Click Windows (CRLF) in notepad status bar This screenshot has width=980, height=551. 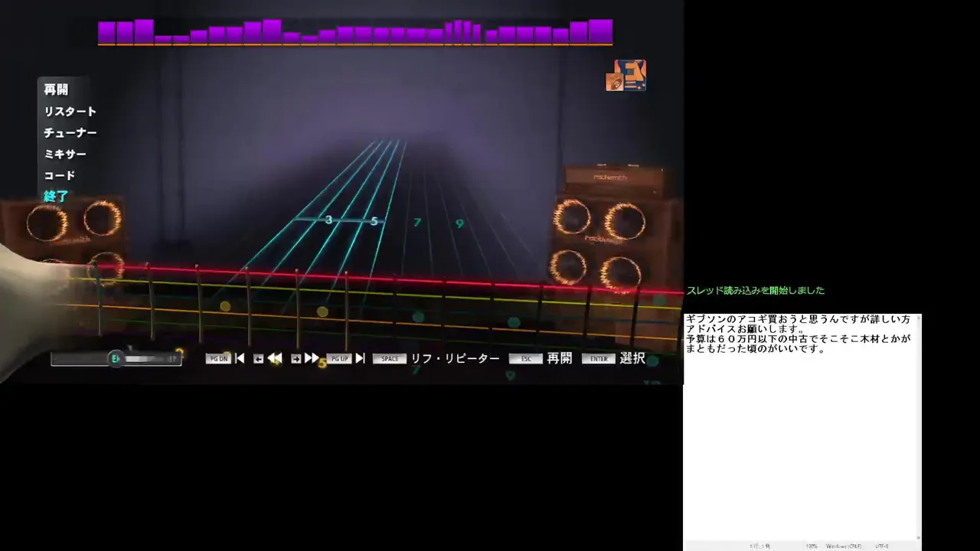tap(844, 546)
